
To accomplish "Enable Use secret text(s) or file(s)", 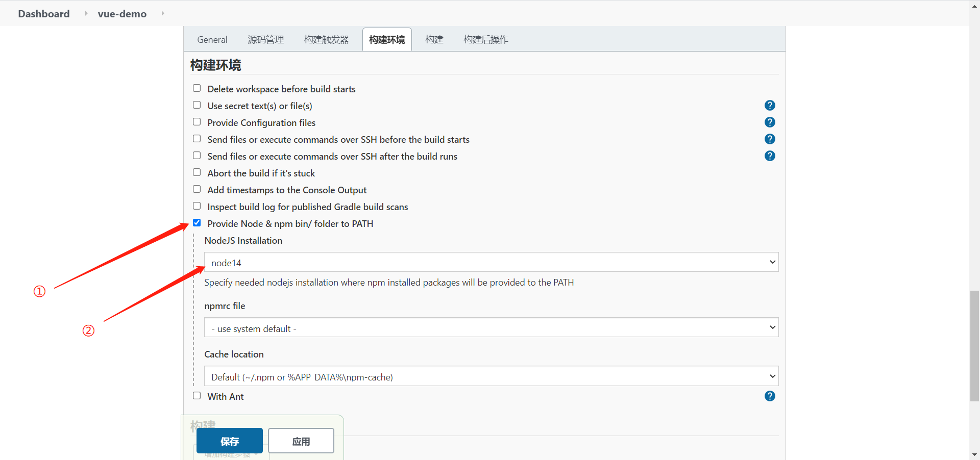I will click(x=197, y=105).
